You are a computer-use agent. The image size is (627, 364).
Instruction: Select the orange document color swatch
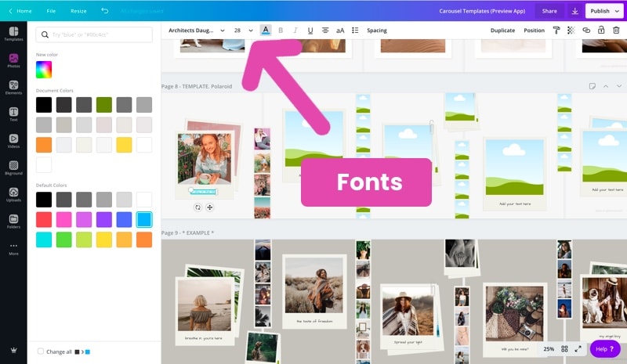pyautogui.click(x=44, y=145)
